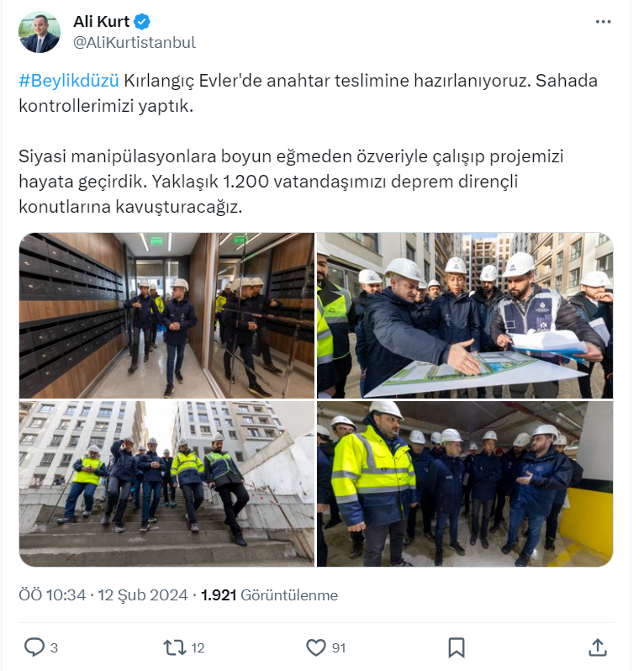Open the @AliKurtistanbul handle
The image size is (644, 671).
point(135,42)
